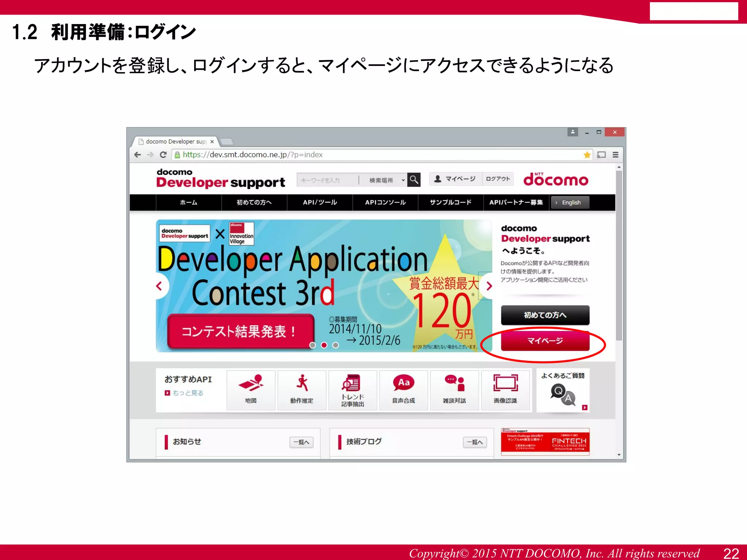Go back using the browser back arrow
The height and width of the screenshot is (560, 747).
tap(138, 155)
